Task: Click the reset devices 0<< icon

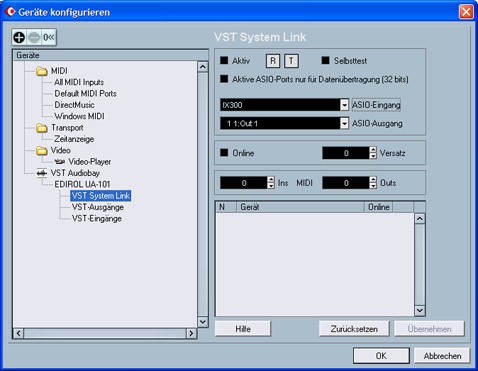Action: [49, 37]
